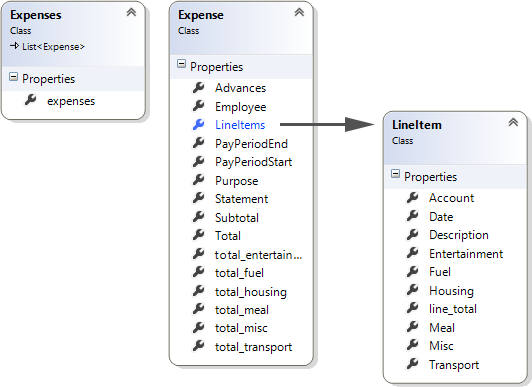
Task: Collapse the LineItem class box chevron
Action: 513,122
